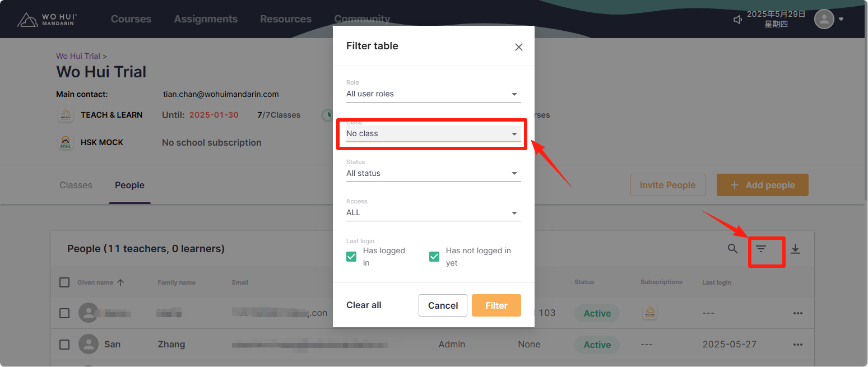
Task: Uncheck Has not logged in yet
Action: pyautogui.click(x=434, y=257)
